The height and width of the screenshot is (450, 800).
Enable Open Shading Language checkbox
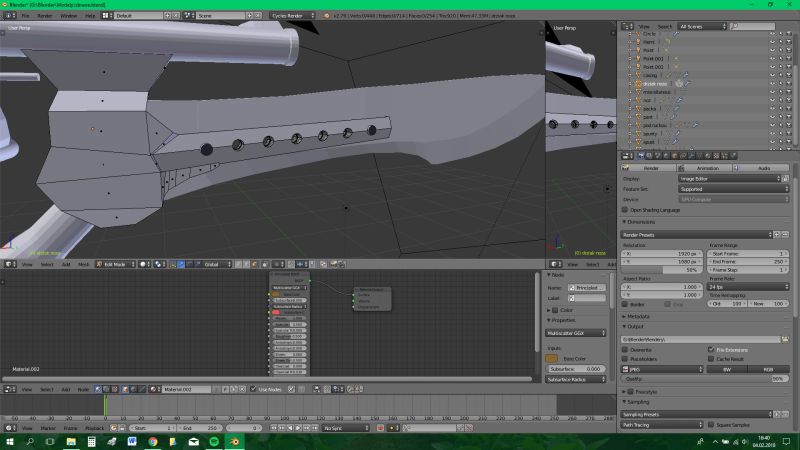(x=625, y=210)
